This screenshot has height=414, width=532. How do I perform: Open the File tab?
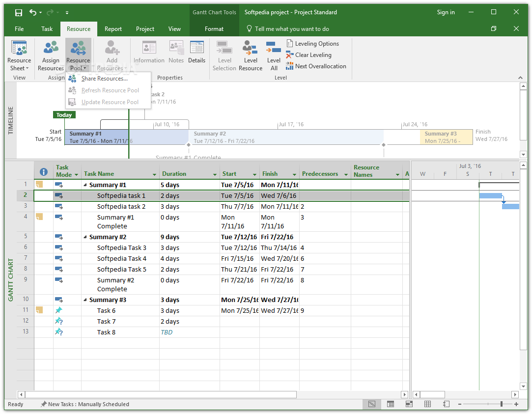coord(19,29)
